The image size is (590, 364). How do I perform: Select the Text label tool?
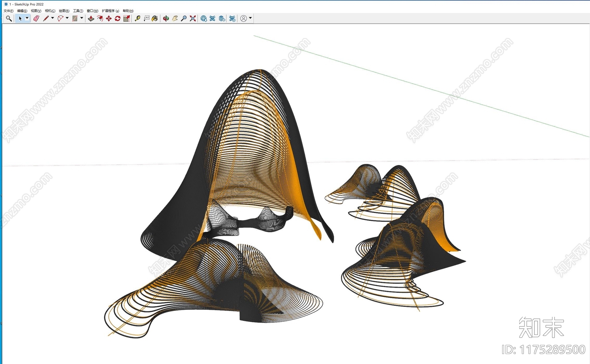tap(146, 18)
